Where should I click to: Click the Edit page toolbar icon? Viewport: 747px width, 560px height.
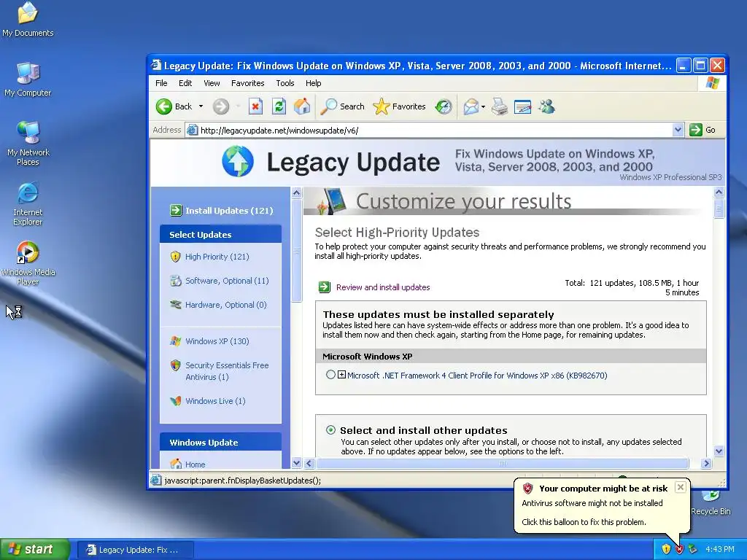(522, 106)
